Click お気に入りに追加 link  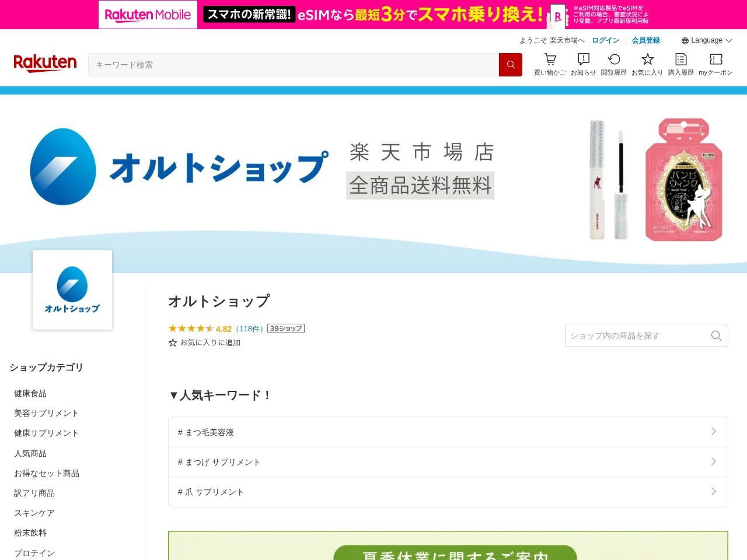(x=210, y=343)
